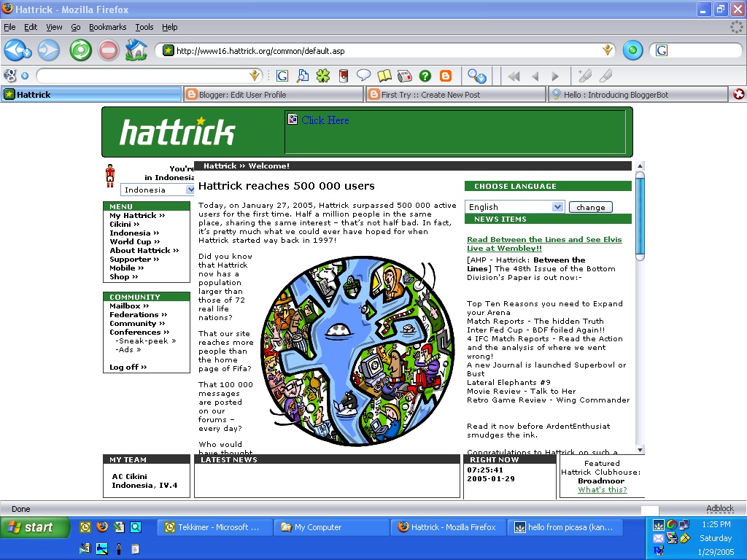Switch to Hello : Introducing BloggerBot tab
The height and width of the screenshot is (560, 747).
point(638,94)
